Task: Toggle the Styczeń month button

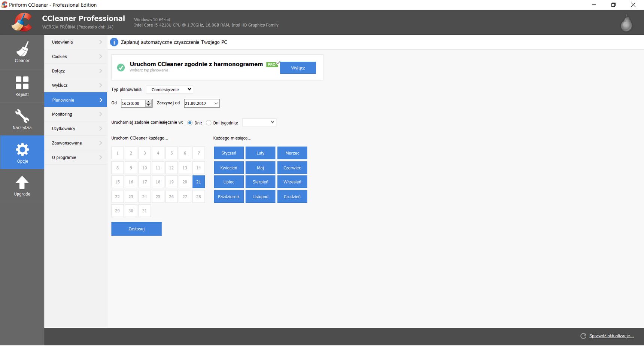Action: coord(229,153)
